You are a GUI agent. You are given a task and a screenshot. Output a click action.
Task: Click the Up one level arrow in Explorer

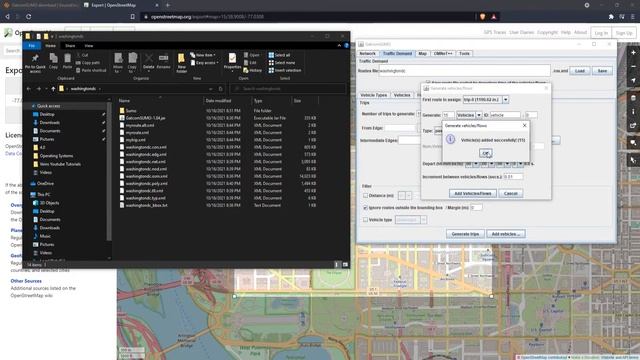point(53,89)
